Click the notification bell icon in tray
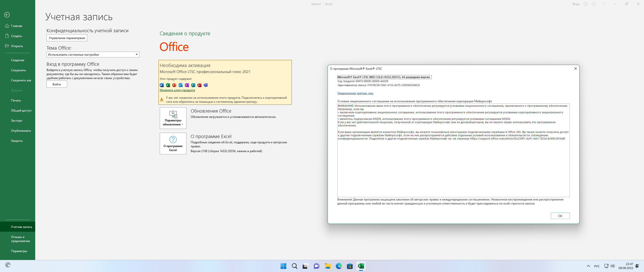Image resolution: width=644 pixels, height=272 pixels. coord(637,266)
